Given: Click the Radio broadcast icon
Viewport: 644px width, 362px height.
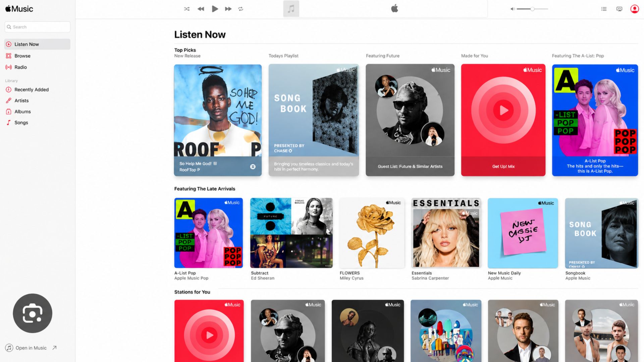Looking at the screenshot, I should [9, 67].
